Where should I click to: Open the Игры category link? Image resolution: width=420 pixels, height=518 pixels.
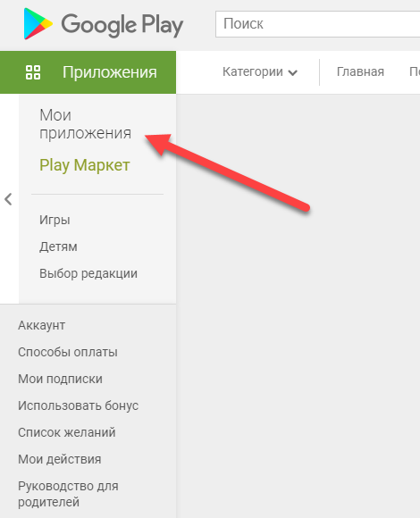tap(55, 220)
